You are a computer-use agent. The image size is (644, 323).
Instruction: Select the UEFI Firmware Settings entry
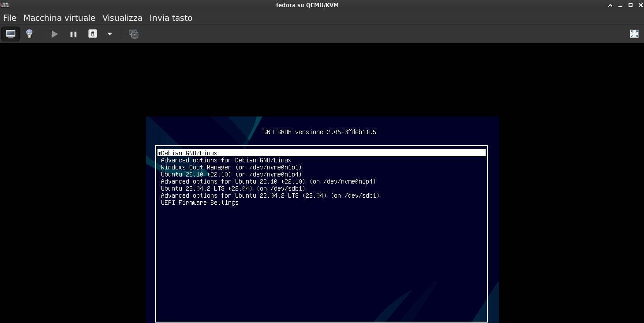200,203
